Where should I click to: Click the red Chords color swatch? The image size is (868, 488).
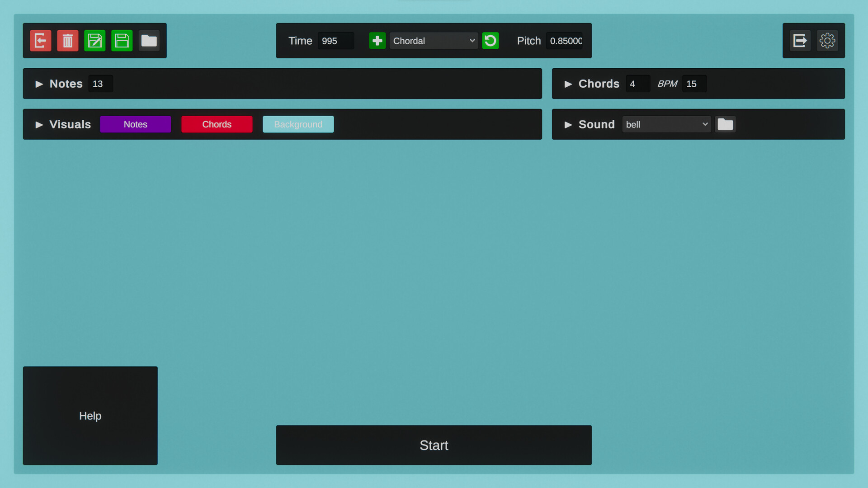pyautogui.click(x=217, y=124)
